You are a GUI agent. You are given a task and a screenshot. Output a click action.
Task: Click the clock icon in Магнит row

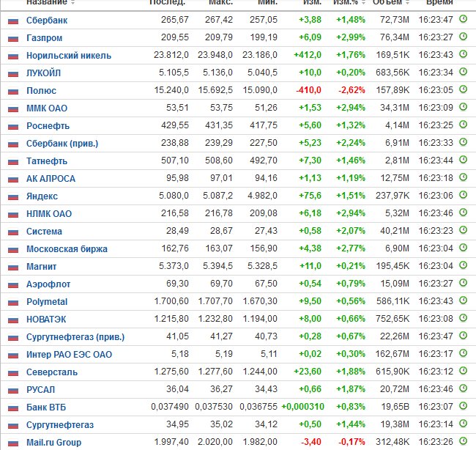point(463,265)
